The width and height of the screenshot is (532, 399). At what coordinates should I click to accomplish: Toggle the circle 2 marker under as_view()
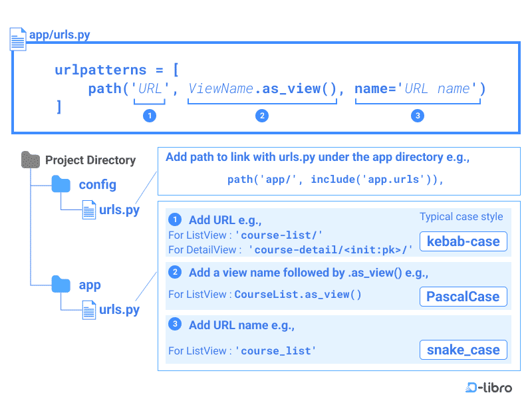coord(262,116)
